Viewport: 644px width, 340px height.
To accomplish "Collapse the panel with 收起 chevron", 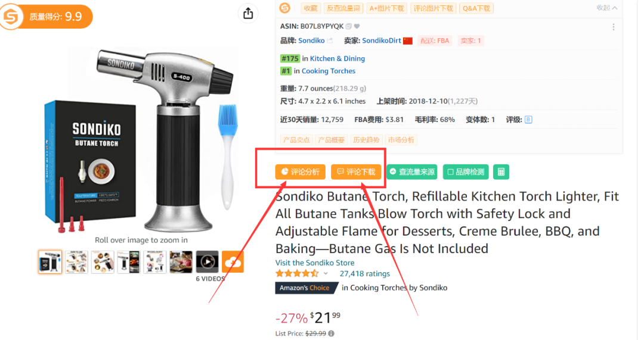I will coord(606,8).
